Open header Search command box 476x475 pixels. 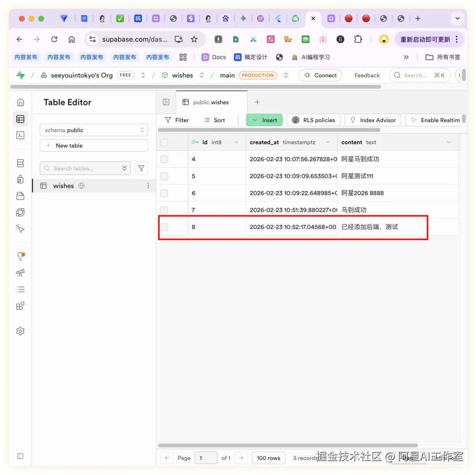click(x=420, y=75)
